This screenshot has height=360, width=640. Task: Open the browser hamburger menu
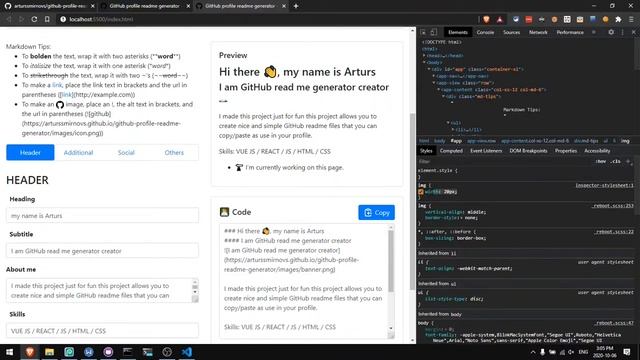(631, 19)
